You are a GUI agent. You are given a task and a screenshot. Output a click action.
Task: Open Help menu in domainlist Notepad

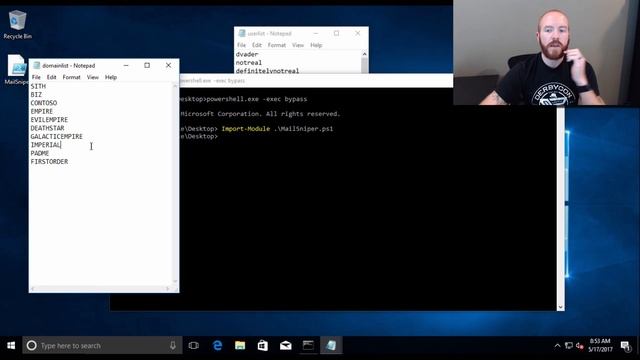[111, 77]
